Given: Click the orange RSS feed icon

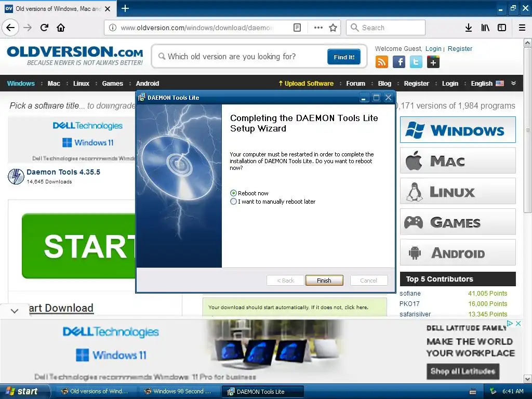Looking at the screenshot, I should click(x=382, y=62).
